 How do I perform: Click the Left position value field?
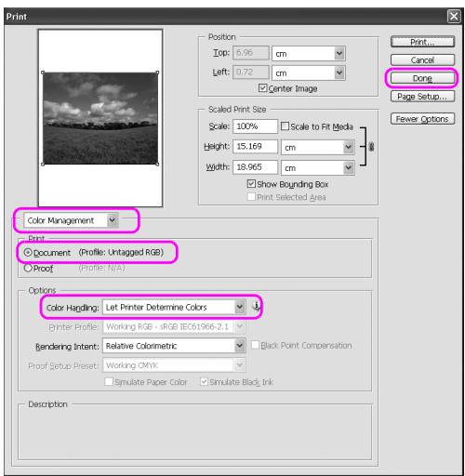coord(251,72)
